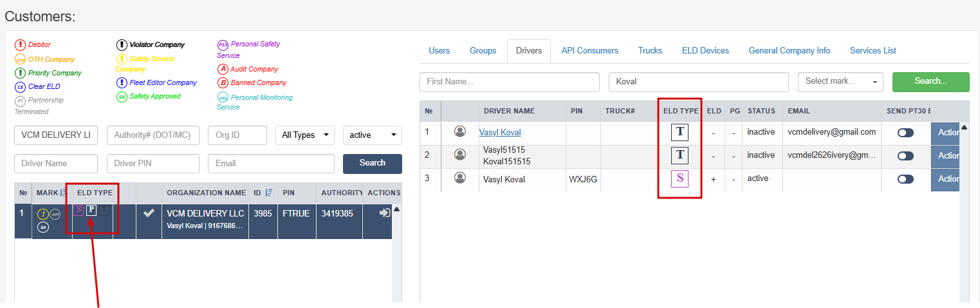
Task: Click the Driver PIN input field
Action: [153, 164]
